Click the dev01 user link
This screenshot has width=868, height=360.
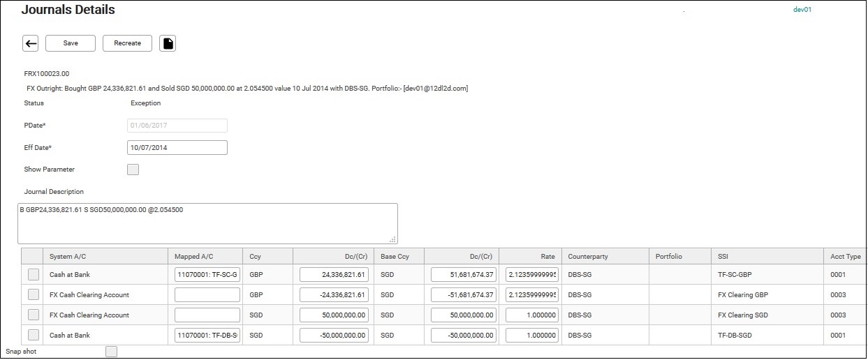802,10
